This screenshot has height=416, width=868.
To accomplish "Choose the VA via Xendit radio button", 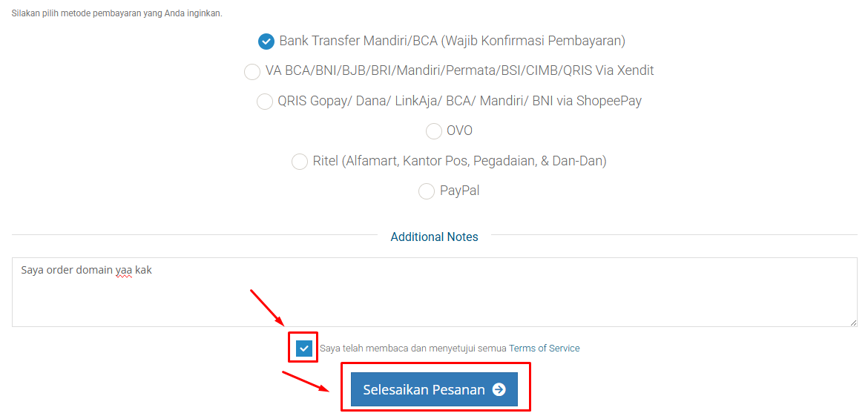I will click(x=252, y=71).
